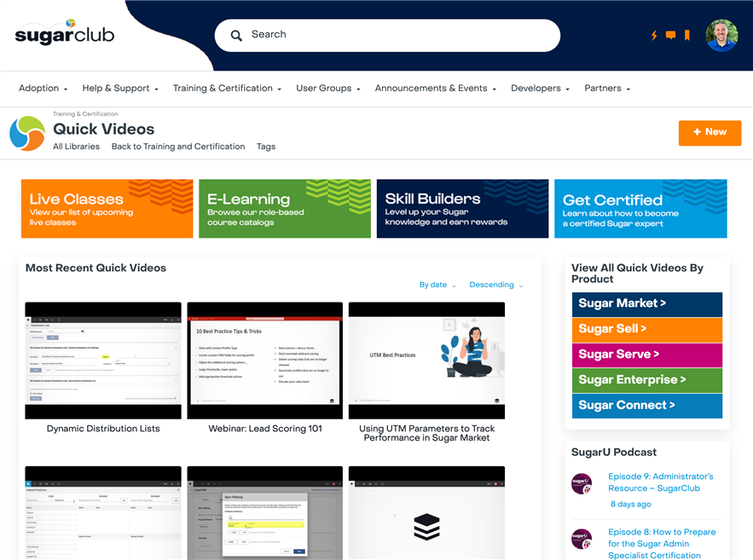Viewport: 753px width, 560px height.
Task: Go to Back to Training and Certification
Action: click(178, 147)
